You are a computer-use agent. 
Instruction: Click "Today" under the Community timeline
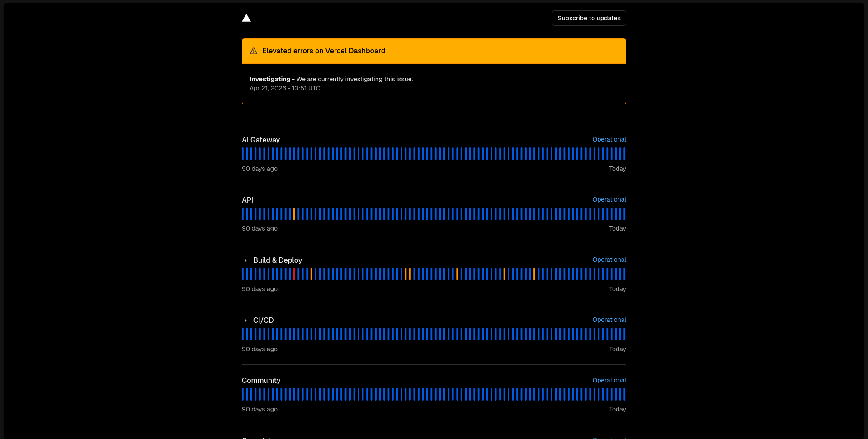point(618,409)
